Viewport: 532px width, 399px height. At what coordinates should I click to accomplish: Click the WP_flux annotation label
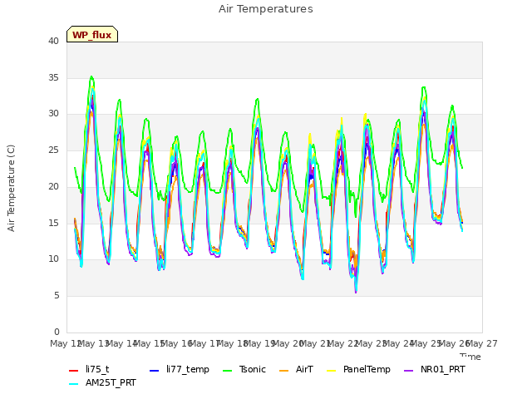pyautogui.click(x=92, y=35)
